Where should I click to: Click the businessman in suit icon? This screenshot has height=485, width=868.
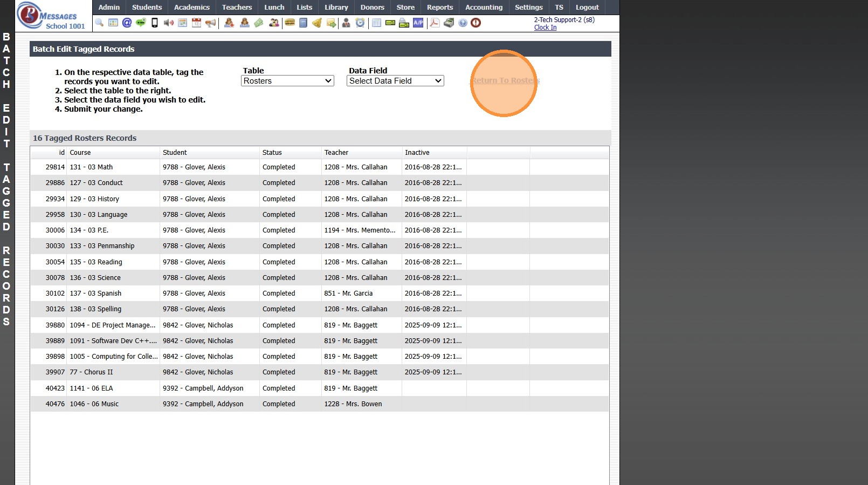[x=346, y=23]
